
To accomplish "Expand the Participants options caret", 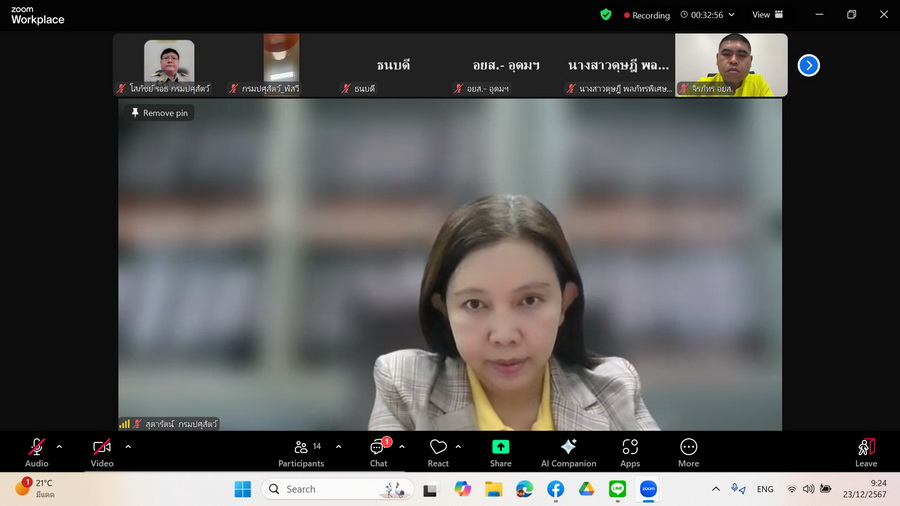I will click(x=338, y=447).
